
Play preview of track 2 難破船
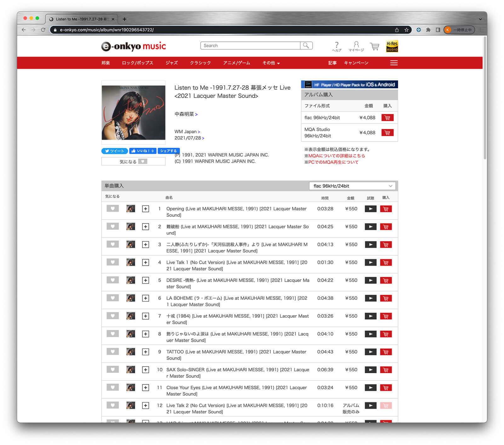(370, 227)
